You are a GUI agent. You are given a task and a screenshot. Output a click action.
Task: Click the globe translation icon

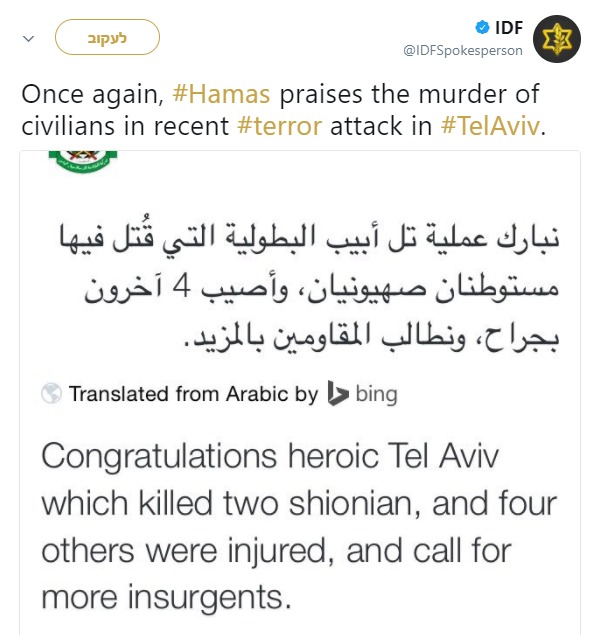[52, 394]
